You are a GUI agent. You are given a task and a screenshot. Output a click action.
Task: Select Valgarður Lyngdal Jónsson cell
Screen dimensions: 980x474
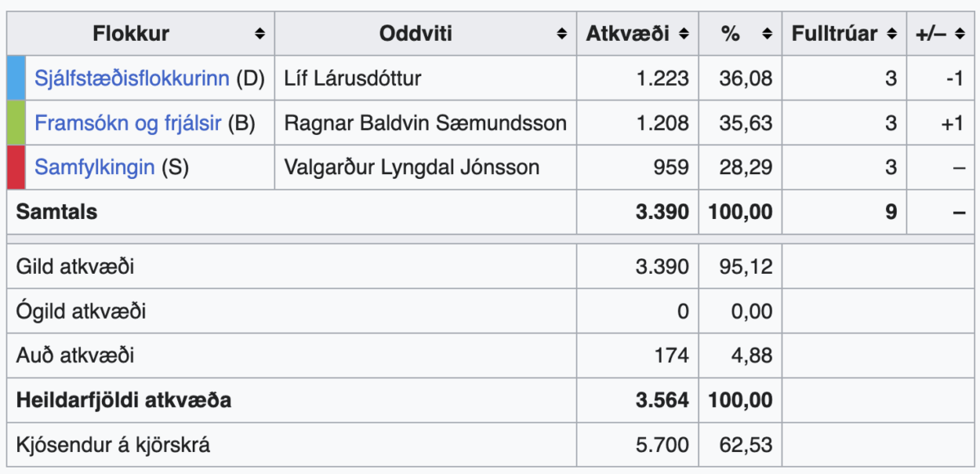coord(412,168)
